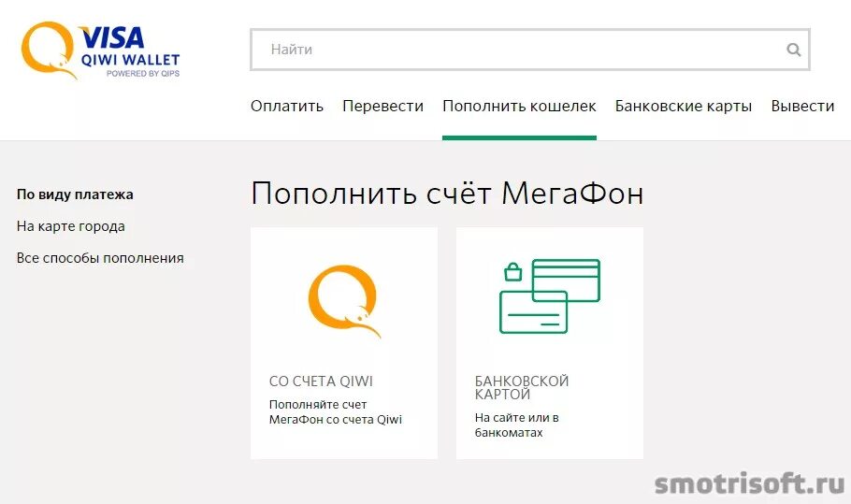851x504 pixels.
Task: Focus the Найти search field
Action: coord(529,50)
